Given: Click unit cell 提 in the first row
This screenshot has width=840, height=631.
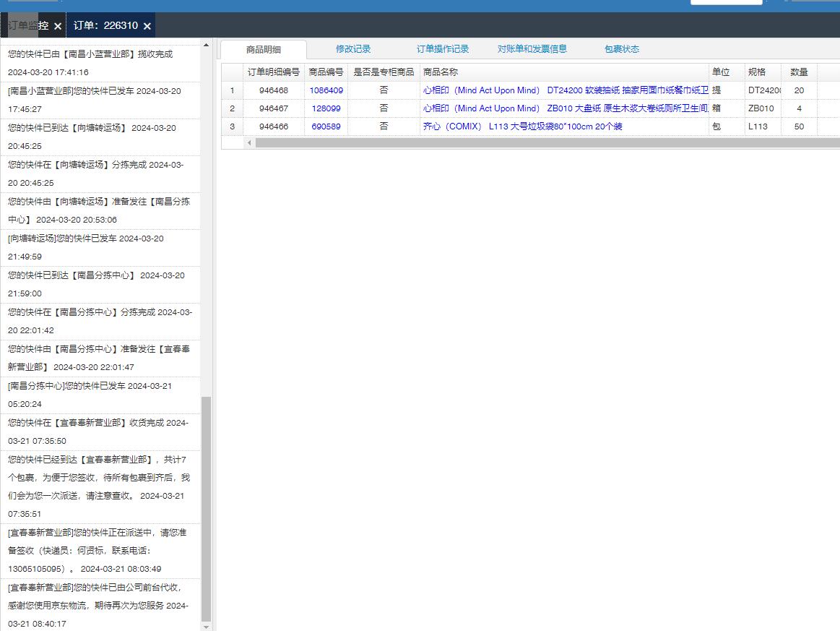Looking at the screenshot, I should coord(727,90).
